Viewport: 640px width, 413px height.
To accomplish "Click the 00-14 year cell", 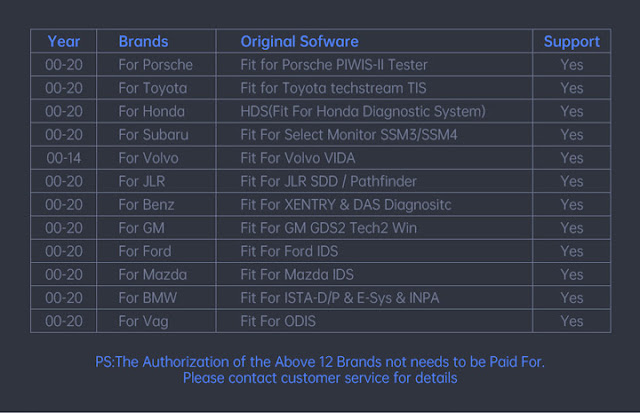I will tap(64, 158).
